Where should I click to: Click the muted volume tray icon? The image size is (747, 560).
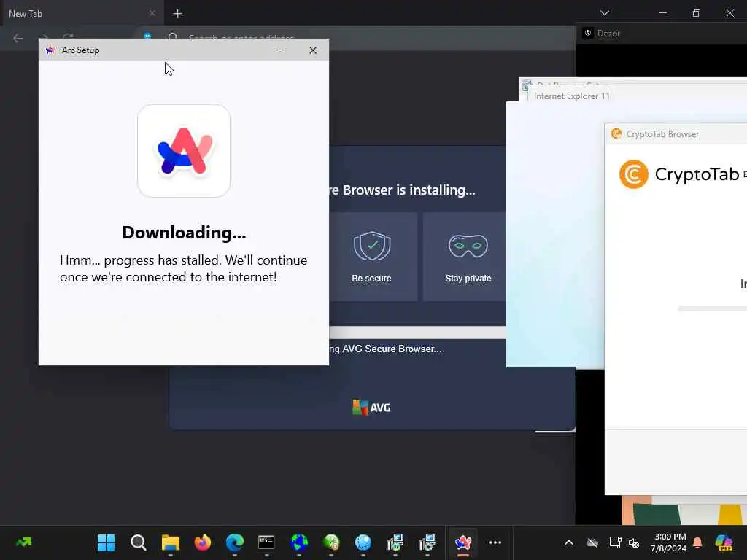[634, 542]
